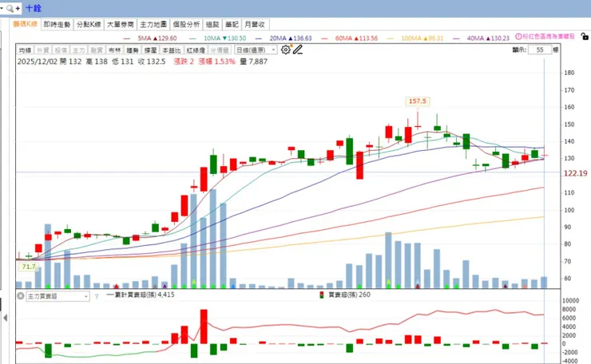Viewport: 591px width, 364px height.
Task: Click the 5MA ▲129.60 label
Action: (157, 38)
